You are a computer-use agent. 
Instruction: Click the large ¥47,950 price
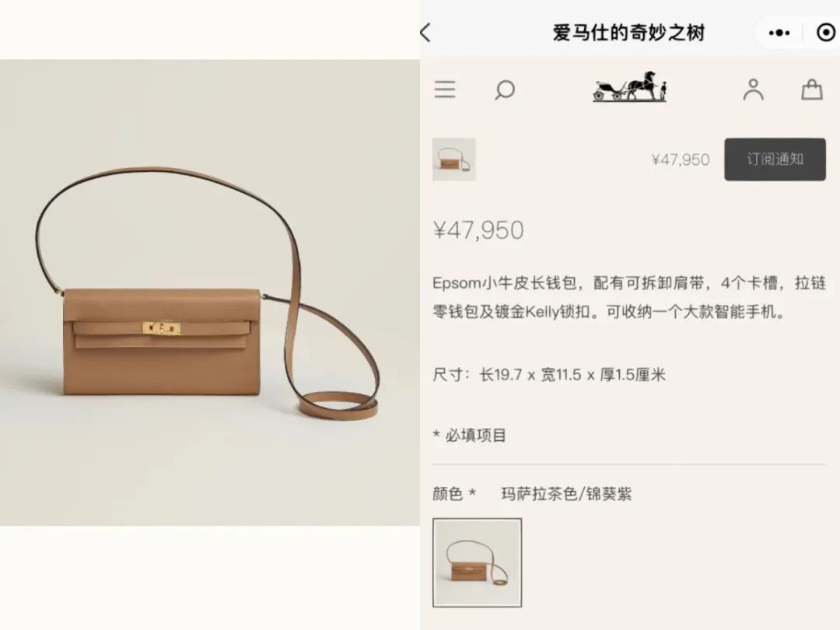coord(478,230)
